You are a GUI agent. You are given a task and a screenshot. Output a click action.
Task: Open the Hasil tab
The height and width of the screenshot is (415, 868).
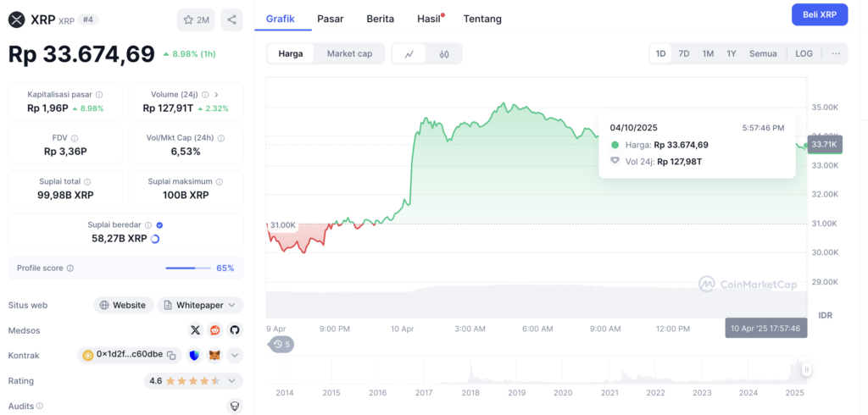(x=429, y=19)
